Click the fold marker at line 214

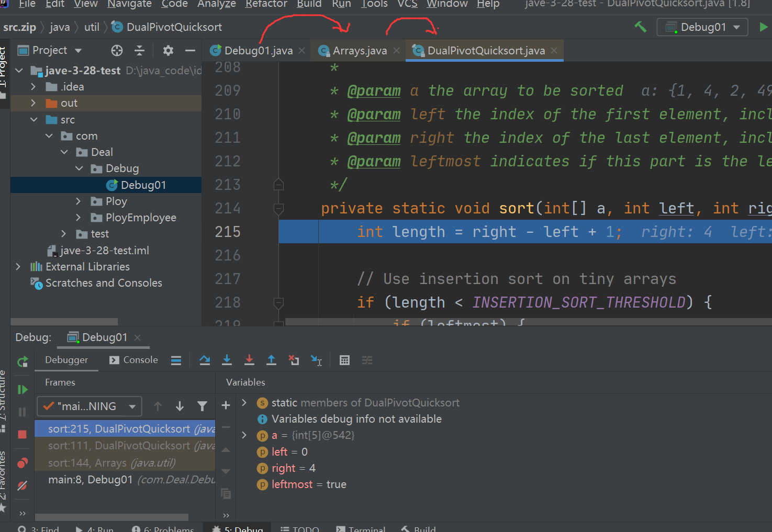pyautogui.click(x=278, y=209)
